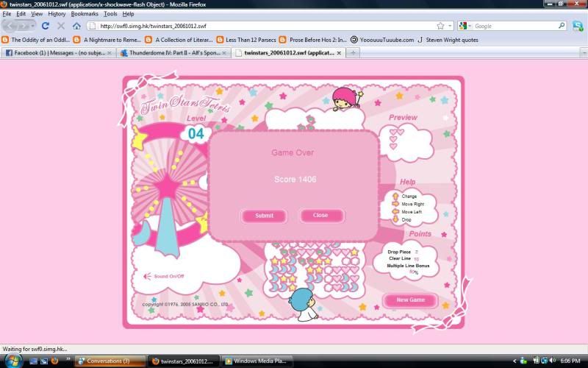This screenshot has width=588, height=368.
Task: Open the History menu
Action: (57, 14)
